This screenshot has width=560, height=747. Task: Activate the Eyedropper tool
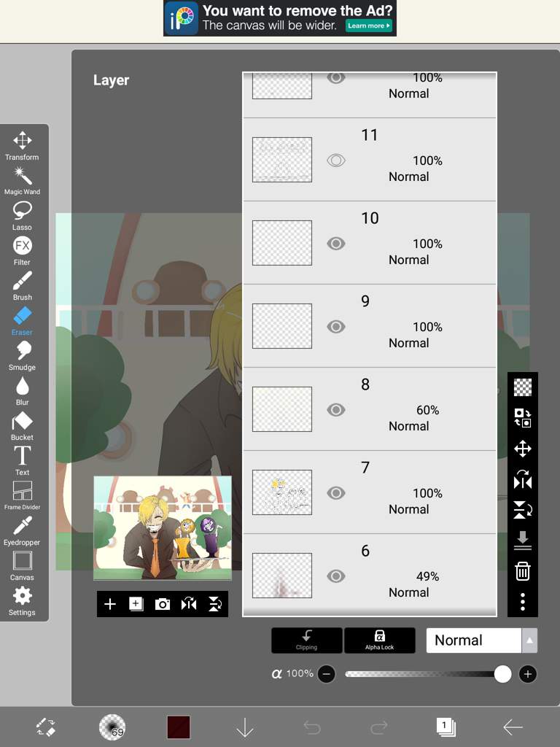22,531
